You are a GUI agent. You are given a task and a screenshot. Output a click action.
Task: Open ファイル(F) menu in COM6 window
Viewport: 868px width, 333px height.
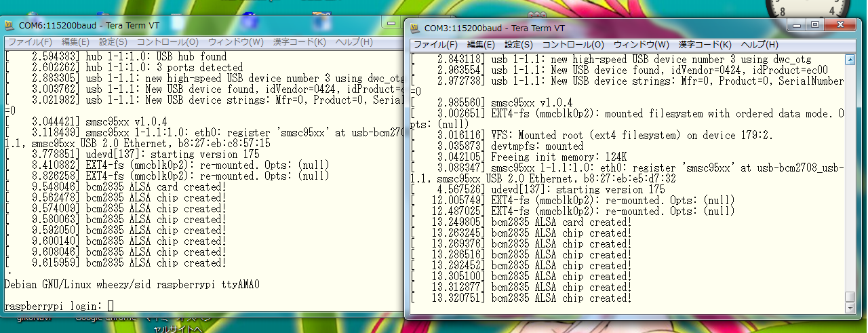coord(31,42)
